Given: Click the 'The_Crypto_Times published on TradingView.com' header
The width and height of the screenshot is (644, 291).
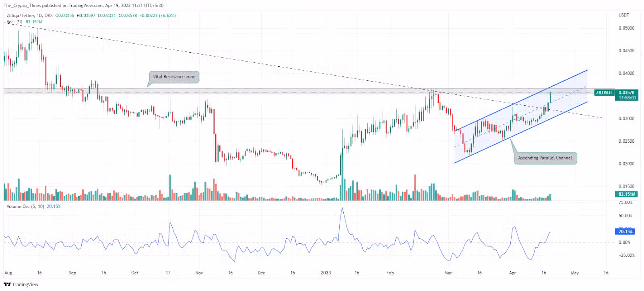Looking at the screenshot, I should 53,6.
